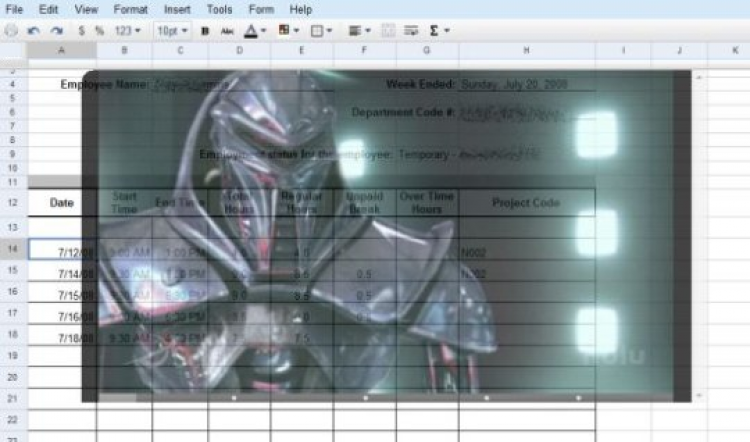Click the Over Time Hours header cell
This screenshot has width=750, height=442.
pyautogui.click(x=427, y=203)
